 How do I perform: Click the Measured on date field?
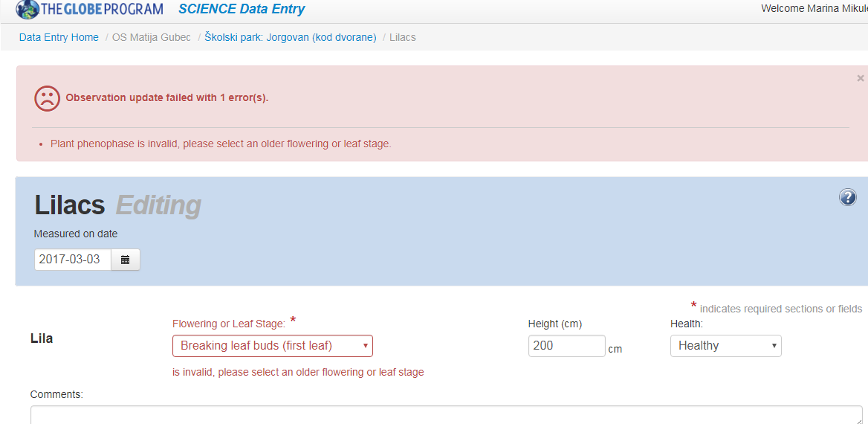(x=73, y=260)
